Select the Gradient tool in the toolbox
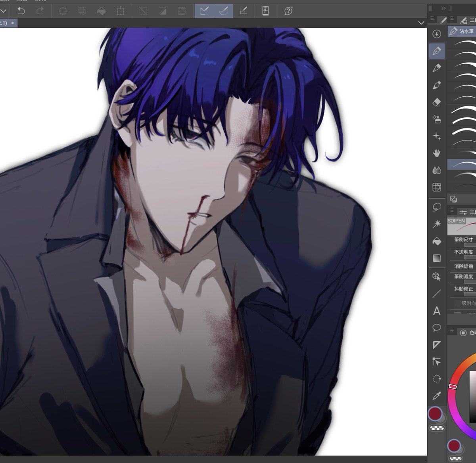 tap(437, 258)
